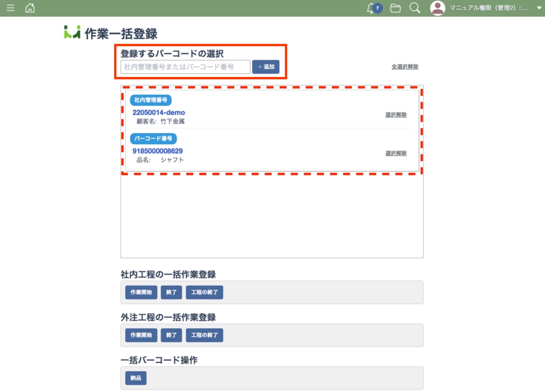
Task: Open the hamburger menu
Action: [10, 8]
